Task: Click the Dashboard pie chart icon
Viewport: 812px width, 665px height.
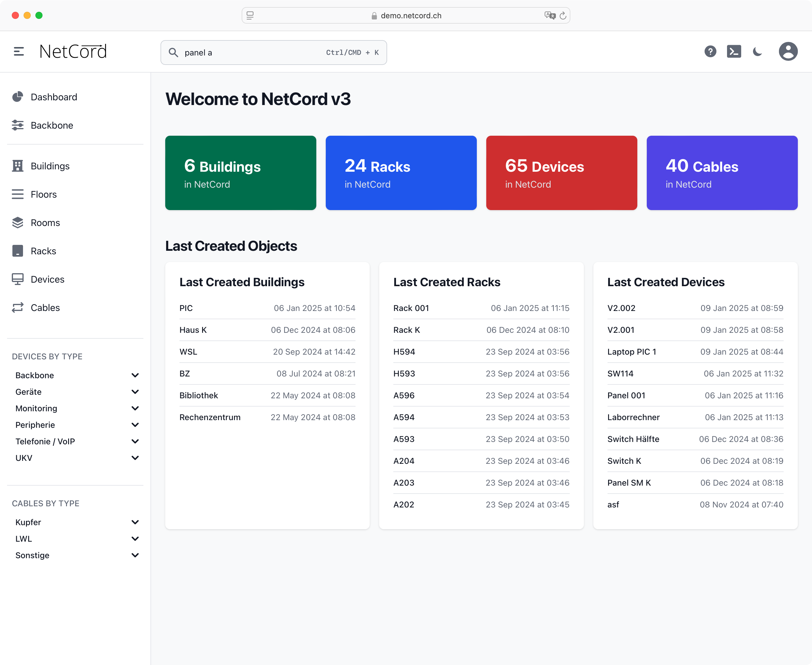Action: (x=18, y=97)
